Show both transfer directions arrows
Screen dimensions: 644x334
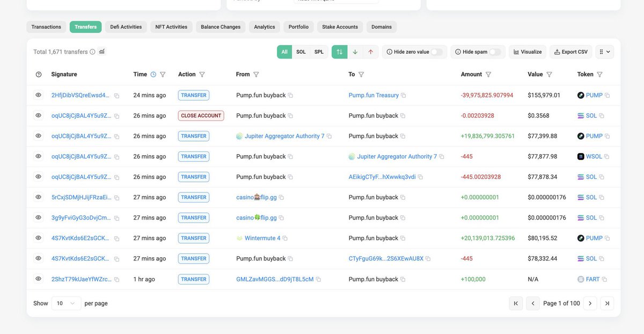tap(339, 52)
